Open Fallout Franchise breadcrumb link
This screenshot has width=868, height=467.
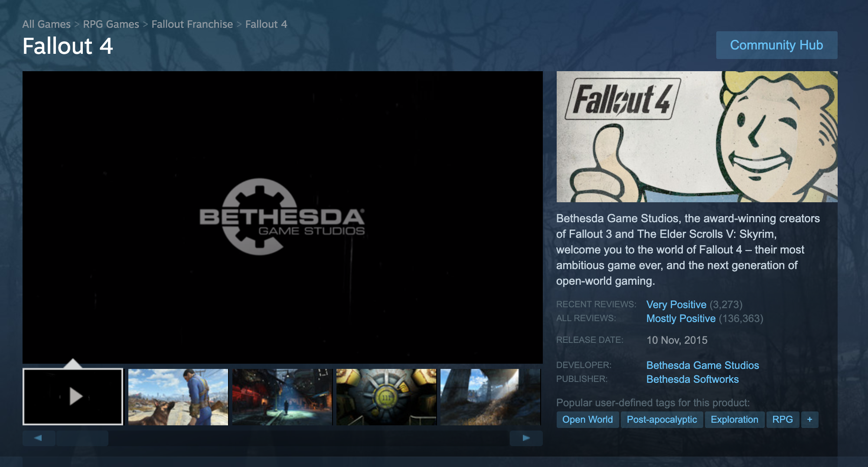coord(192,24)
